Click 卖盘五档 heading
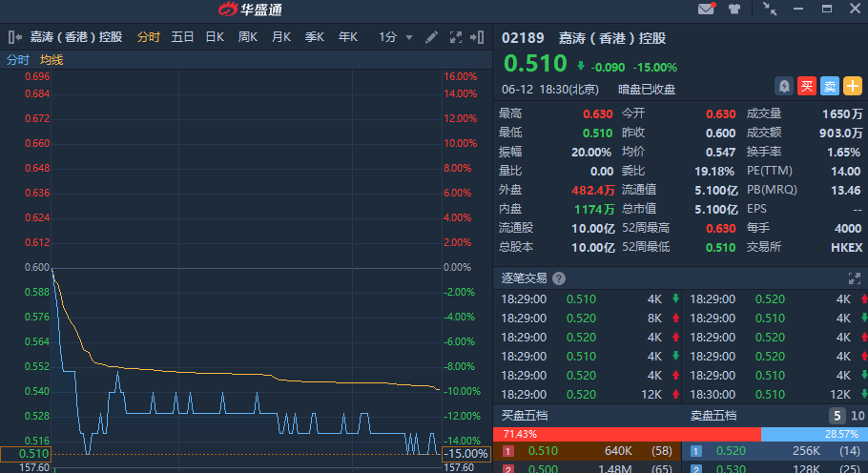 (713, 416)
